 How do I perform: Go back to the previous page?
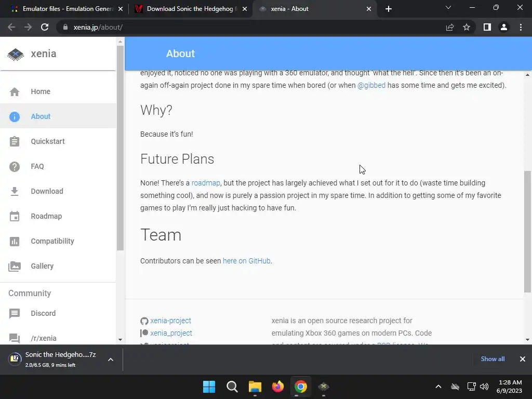[x=11, y=27]
